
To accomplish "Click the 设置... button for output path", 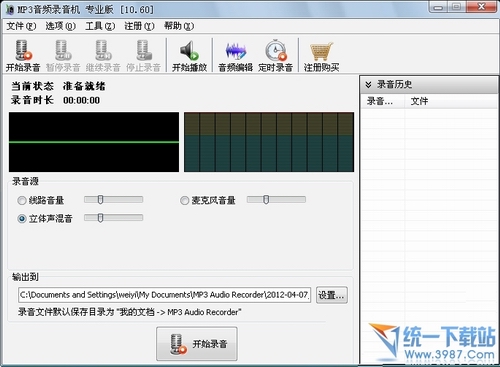I will point(332,295).
